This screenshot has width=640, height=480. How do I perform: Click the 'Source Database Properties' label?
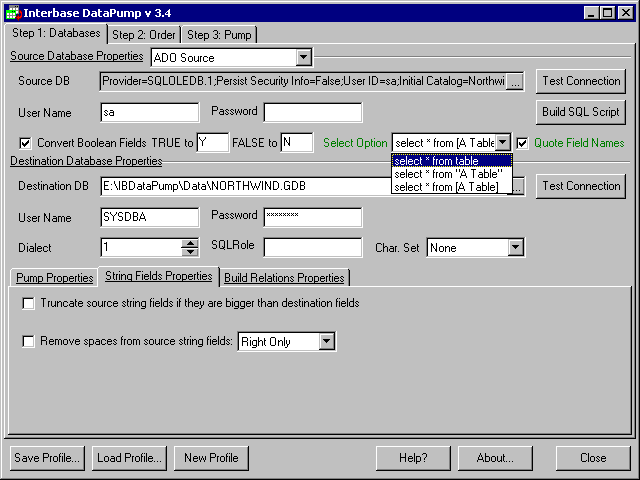[77, 56]
